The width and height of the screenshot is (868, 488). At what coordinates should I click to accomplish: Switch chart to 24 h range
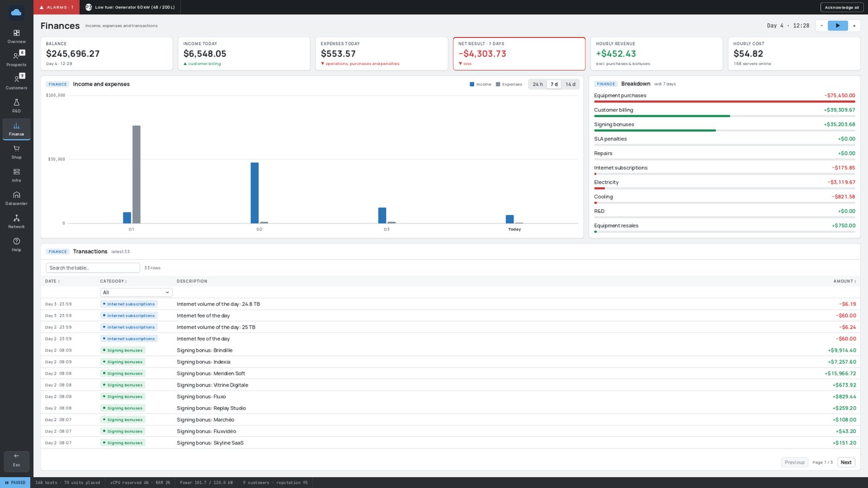(x=538, y=84)
